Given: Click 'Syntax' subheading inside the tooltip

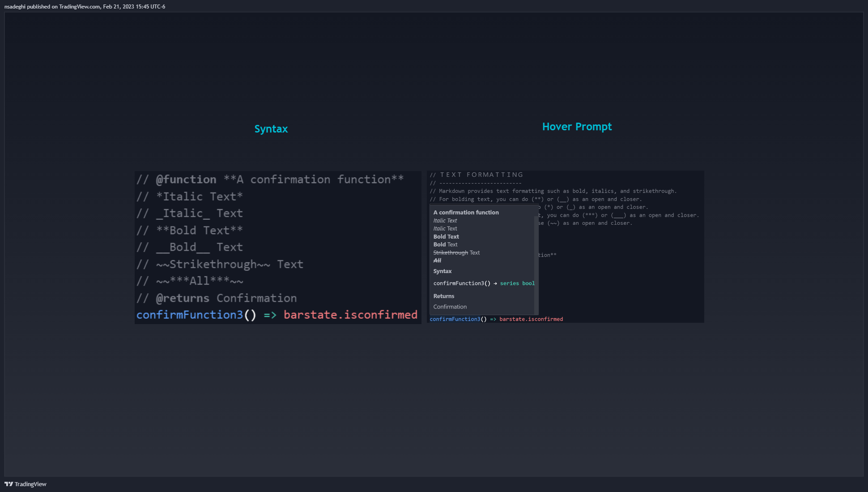Looking at the screenshot, I should click(442, 271).
